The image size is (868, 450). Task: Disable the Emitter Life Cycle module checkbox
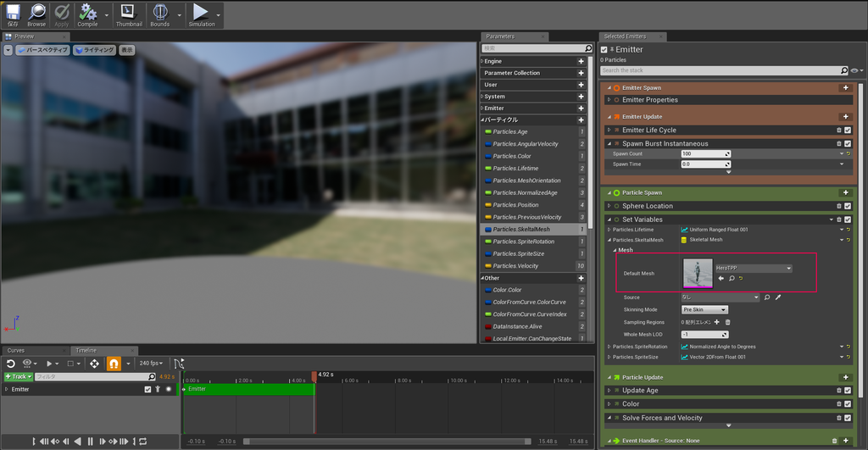[x=848, y=130]
